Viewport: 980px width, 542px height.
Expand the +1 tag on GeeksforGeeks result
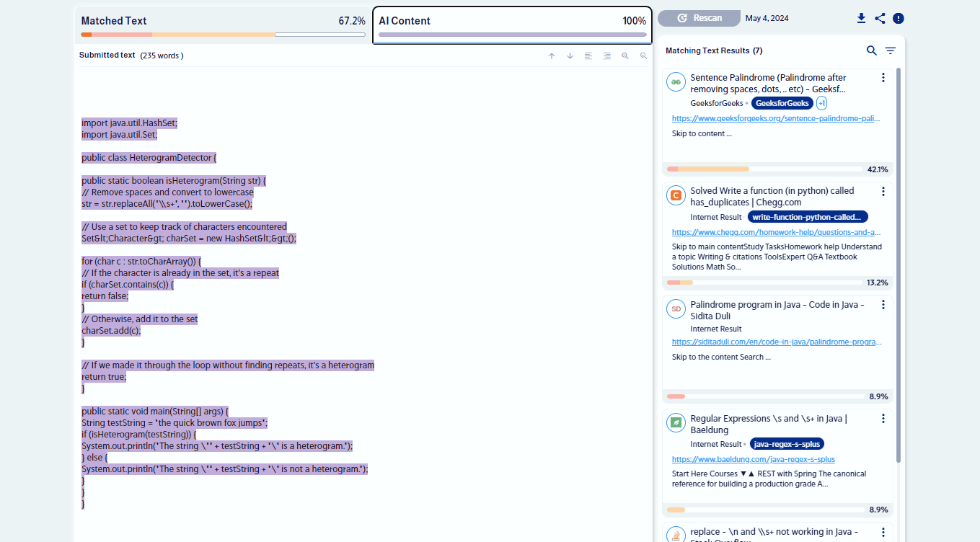(821, 103)
